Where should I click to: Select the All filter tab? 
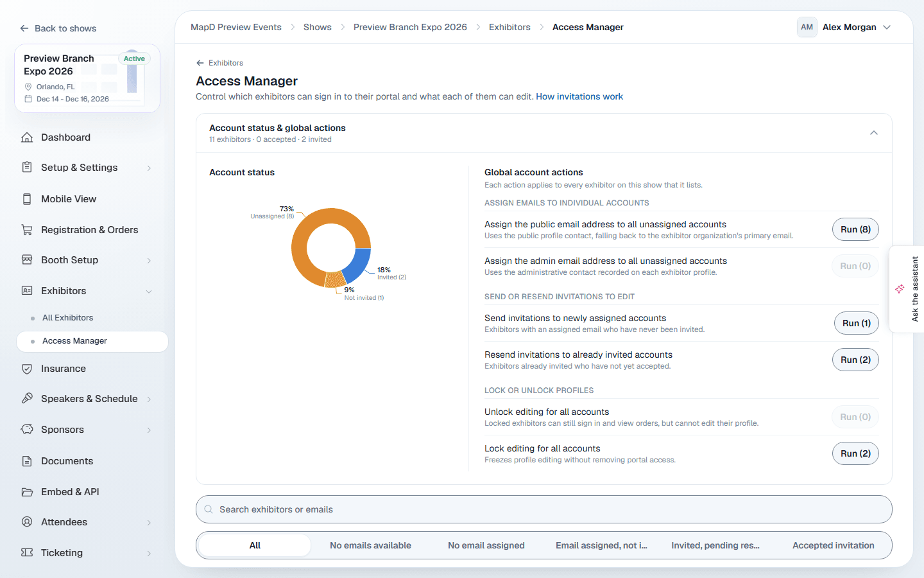click(x=255, y=545)
